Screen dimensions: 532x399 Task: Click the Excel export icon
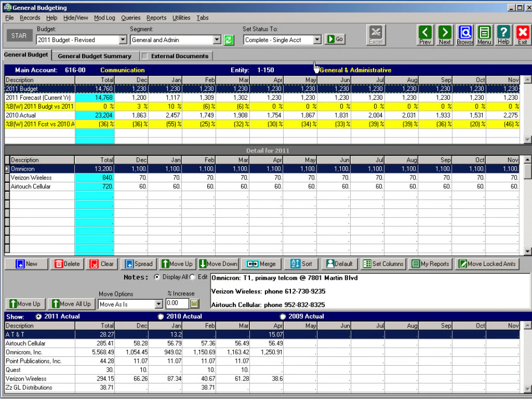375,34
